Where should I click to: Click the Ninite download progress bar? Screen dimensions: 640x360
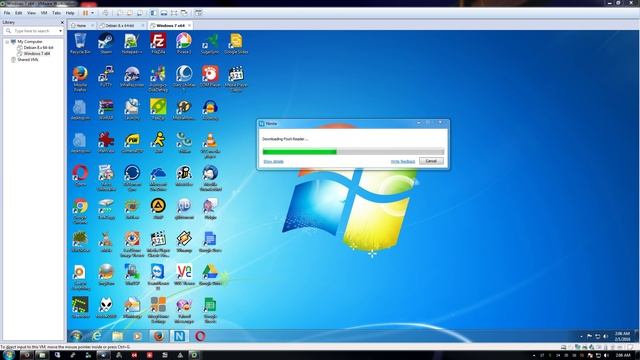click(x=353, y=152)
